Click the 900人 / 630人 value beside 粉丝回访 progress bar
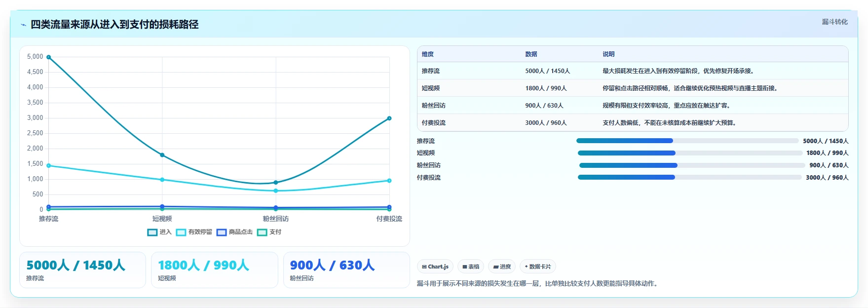Viewport: 868px width, 308px height. [829, 165]
